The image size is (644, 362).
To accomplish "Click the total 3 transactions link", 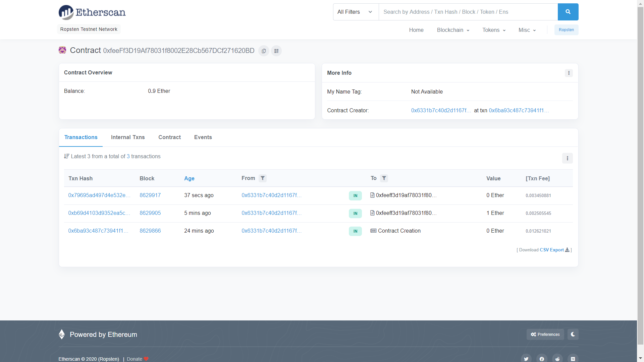I will point(128,156).
